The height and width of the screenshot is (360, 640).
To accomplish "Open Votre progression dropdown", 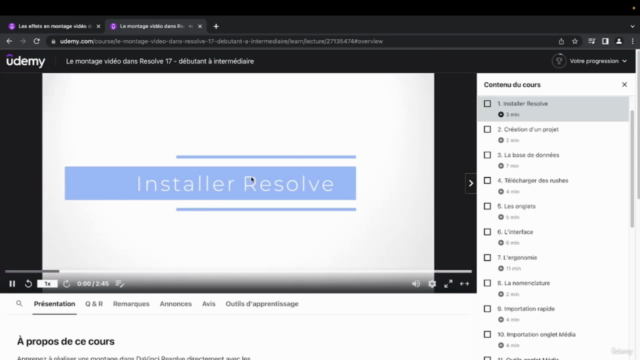I will point(598,61).
